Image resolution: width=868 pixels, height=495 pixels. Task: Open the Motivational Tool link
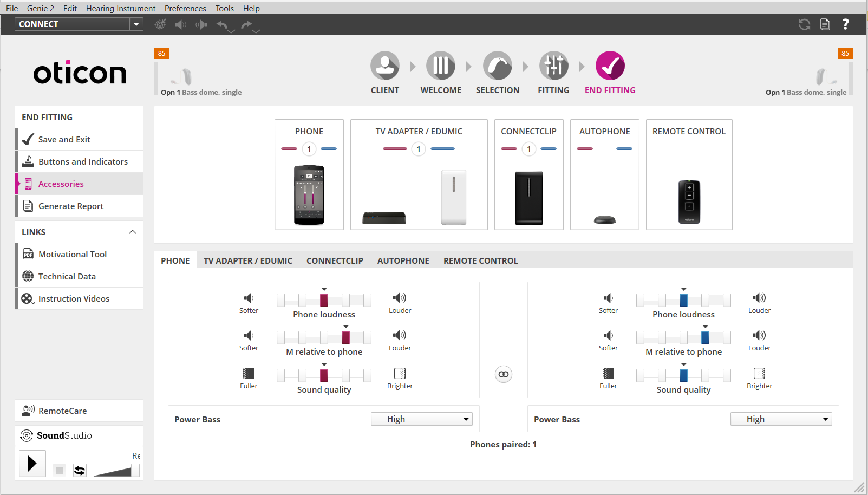tap(80, 254)
